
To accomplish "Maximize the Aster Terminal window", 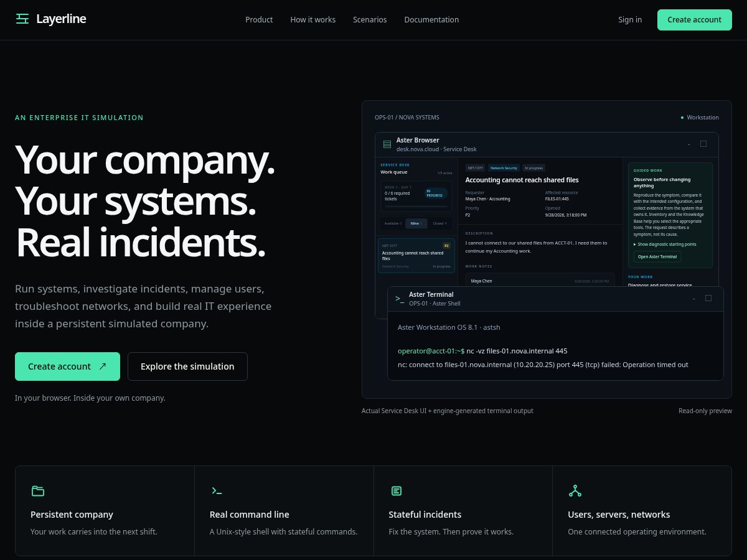I will tap(708, 298).
